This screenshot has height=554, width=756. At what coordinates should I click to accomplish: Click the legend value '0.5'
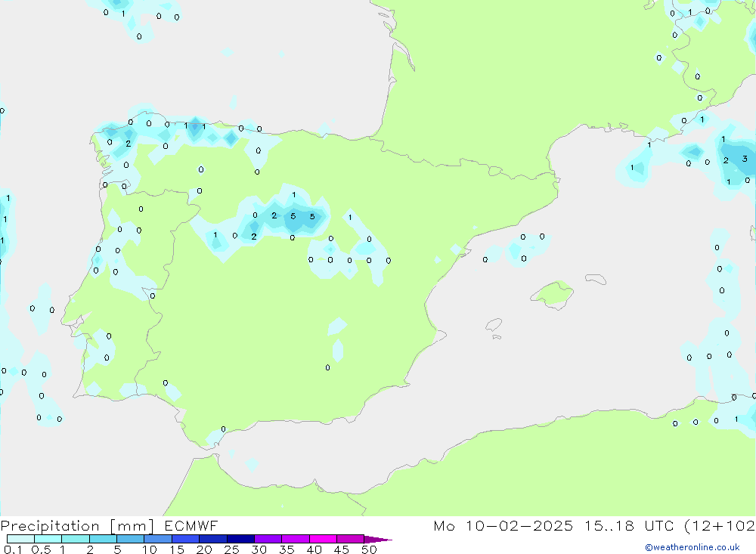[x=41, y=549]
